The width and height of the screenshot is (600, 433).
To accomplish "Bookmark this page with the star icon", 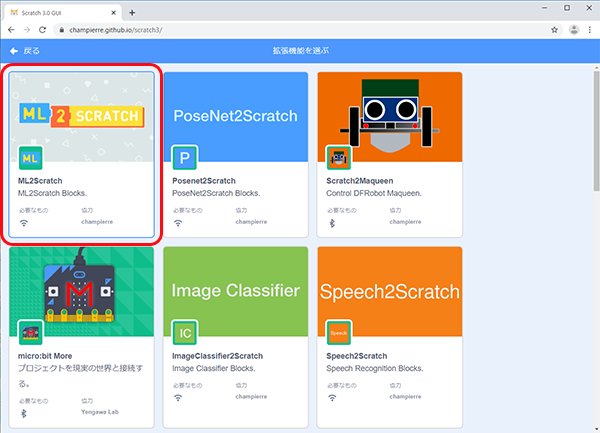I will point(554,30).
